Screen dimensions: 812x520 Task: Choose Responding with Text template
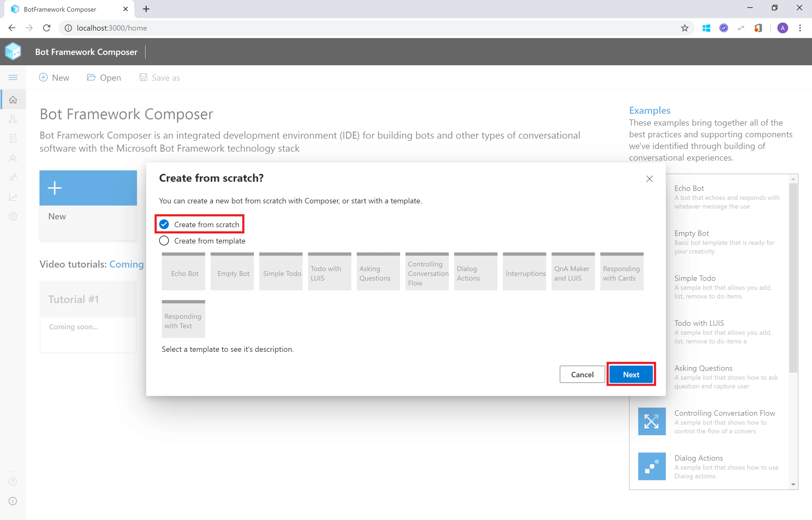[183, 319]
